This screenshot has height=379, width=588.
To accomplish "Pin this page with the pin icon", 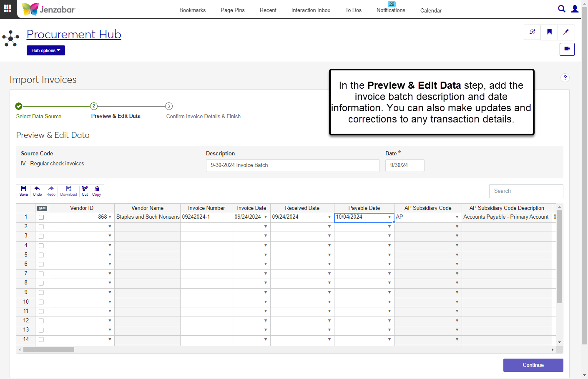I will pyautogui.click(x=566, y=32).
